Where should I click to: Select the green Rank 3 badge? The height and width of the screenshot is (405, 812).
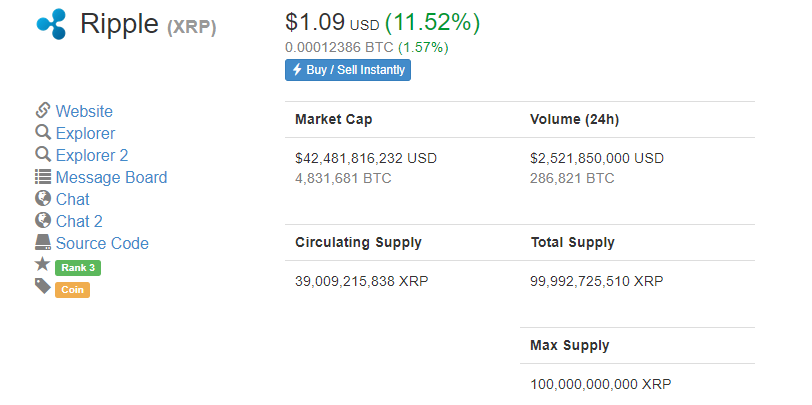click(78, 268)
